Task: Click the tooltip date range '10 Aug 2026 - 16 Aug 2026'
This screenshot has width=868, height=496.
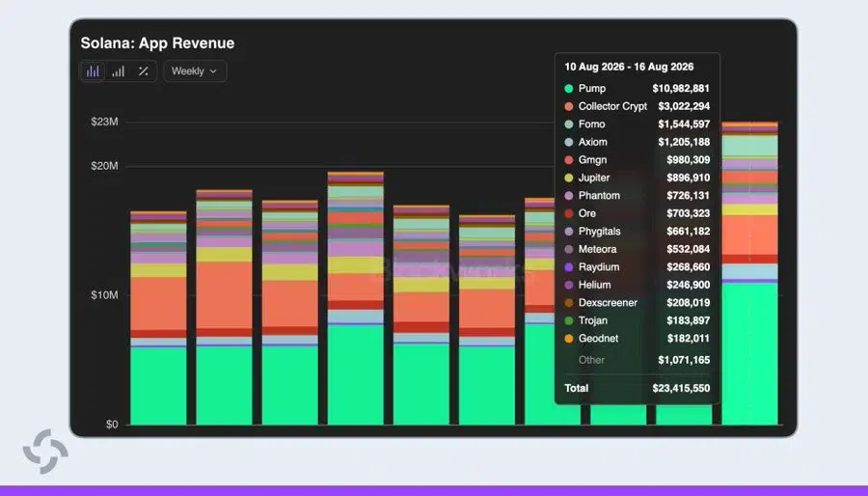Action: tap(629, 67)
